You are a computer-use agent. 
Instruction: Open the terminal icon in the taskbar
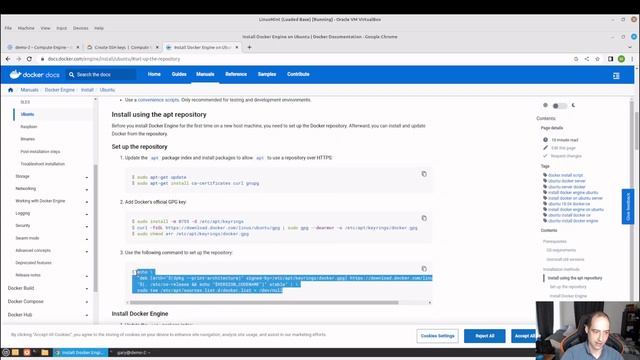pyautogui.click(x=36, y=352)
